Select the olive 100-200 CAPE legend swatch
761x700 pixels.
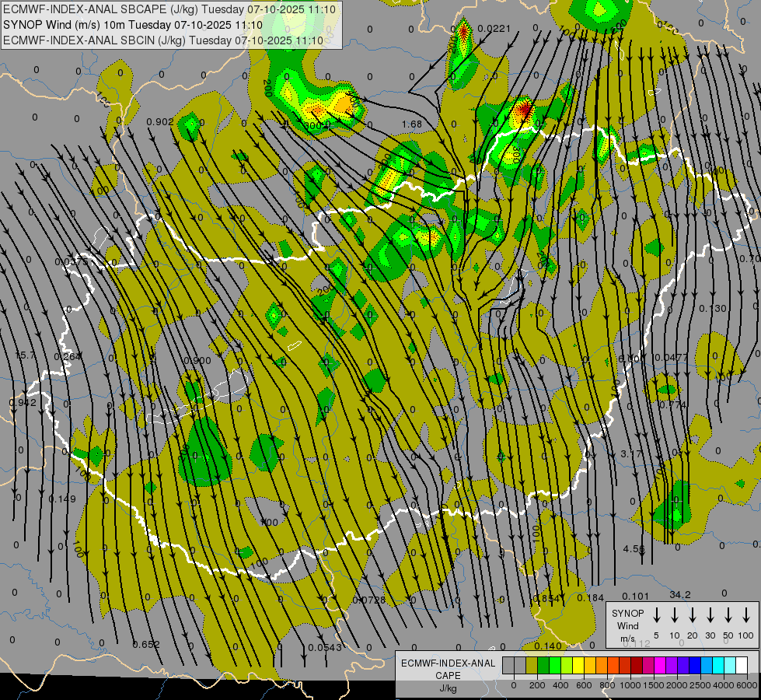[532, 665]
